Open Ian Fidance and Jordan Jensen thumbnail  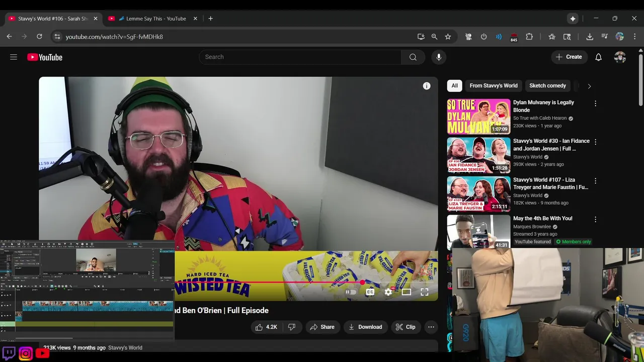click(478, 155)
